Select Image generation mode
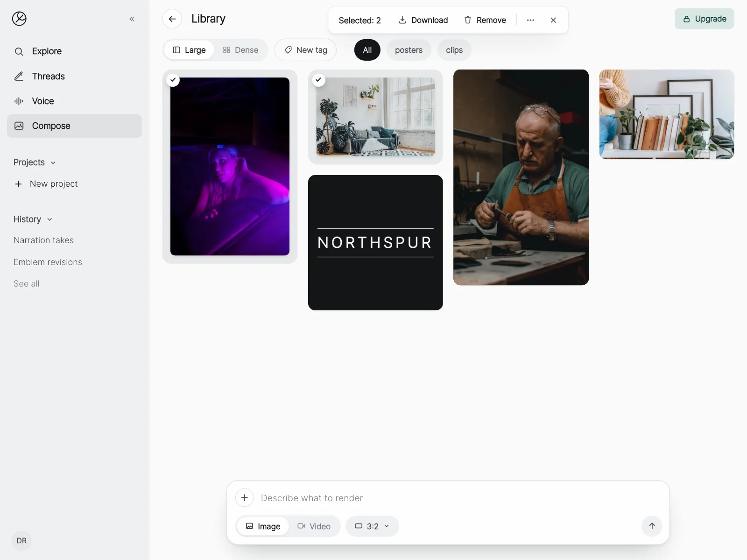747x560 pixels. (263, 526)
